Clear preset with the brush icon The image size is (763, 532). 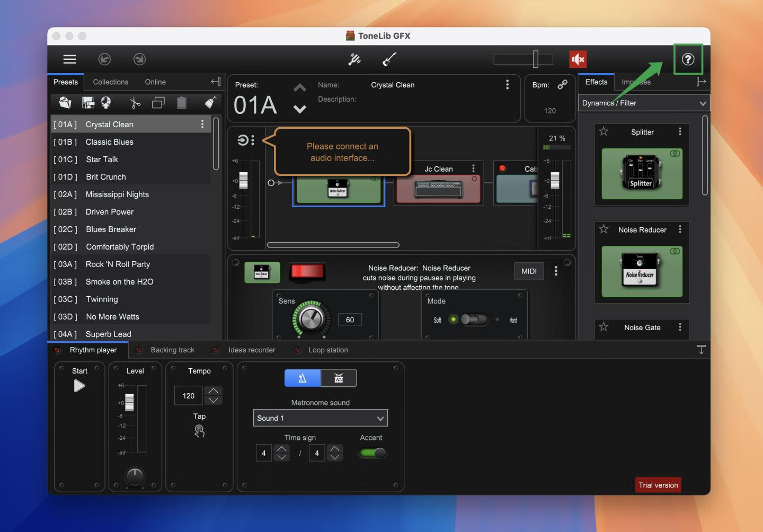pos(210,102)
